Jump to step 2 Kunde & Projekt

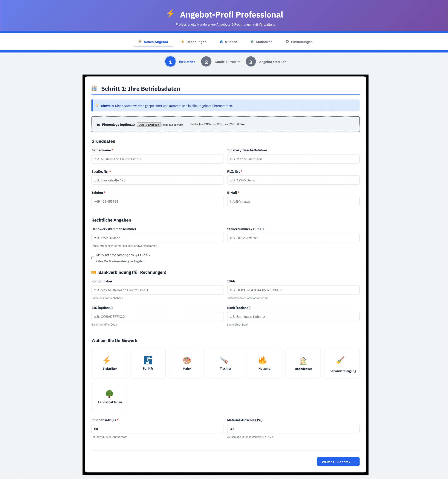[207, 62]
